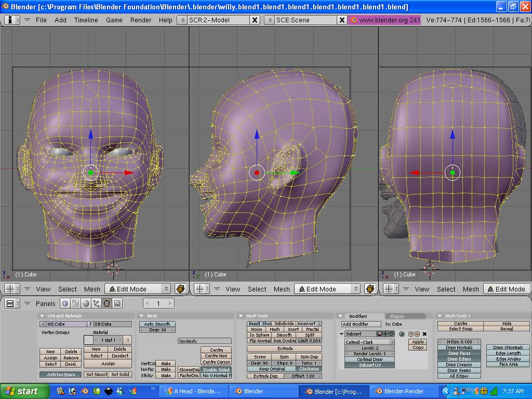This screenshot has width=532, height=399.
Task: Delete SCE:Scene with X button
Action: point(342,20)
